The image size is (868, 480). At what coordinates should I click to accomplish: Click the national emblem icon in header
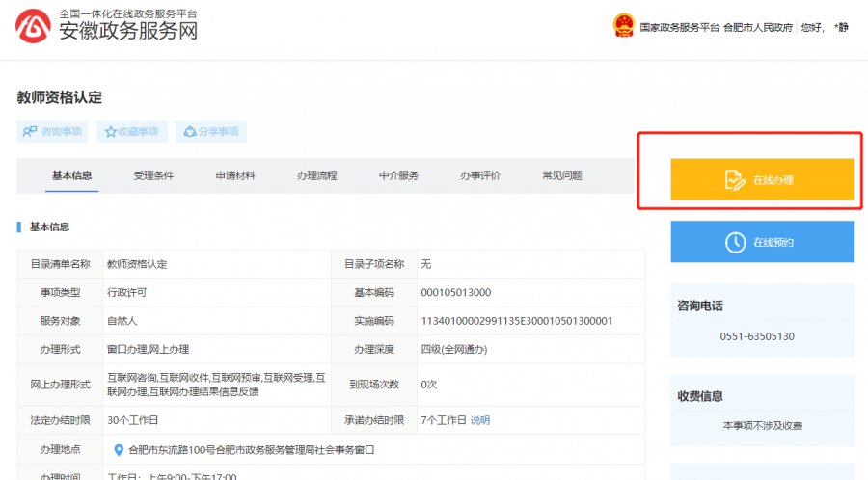[x=624, y=26]
